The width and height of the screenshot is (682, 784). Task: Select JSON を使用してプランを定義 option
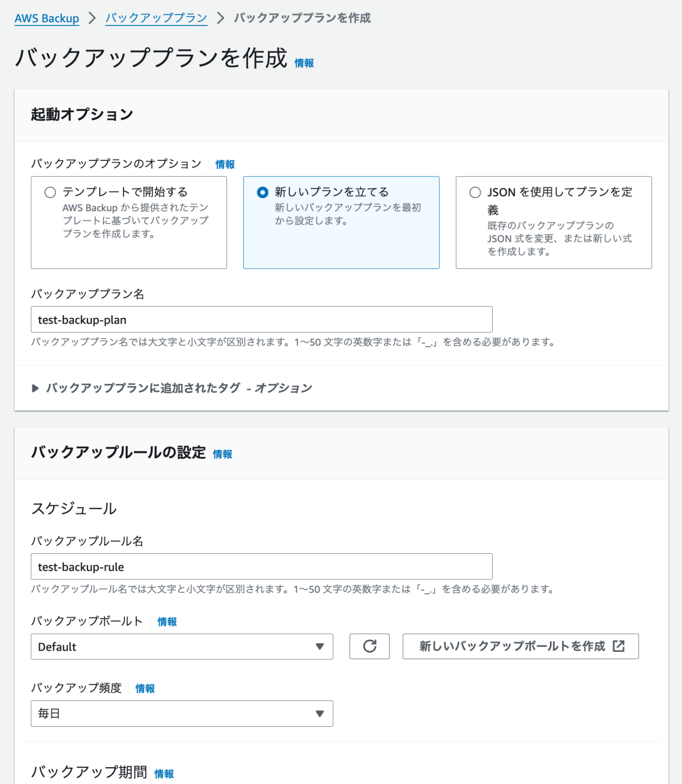[x=474, y=192]
